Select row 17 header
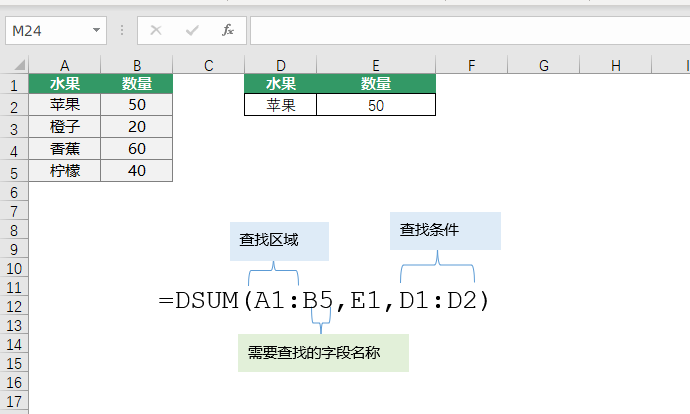The width and height of the screenshot is (690, 414). tap(14, 401)
